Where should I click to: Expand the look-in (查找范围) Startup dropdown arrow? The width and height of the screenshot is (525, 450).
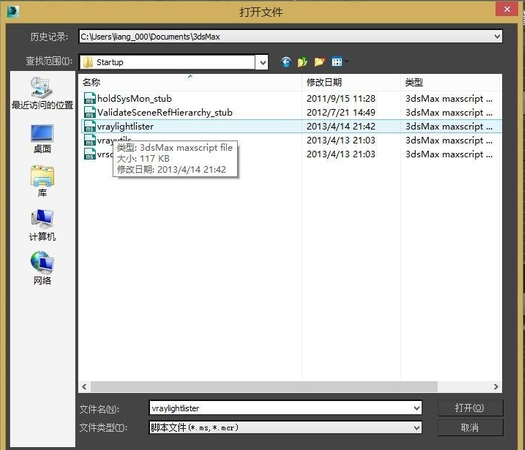coord(262,62)
